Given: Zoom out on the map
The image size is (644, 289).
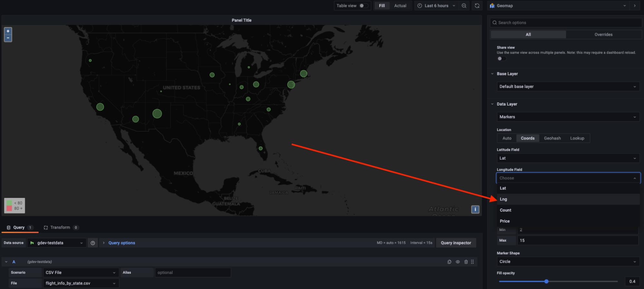Looking at the screenshot, I should [8, 38].
